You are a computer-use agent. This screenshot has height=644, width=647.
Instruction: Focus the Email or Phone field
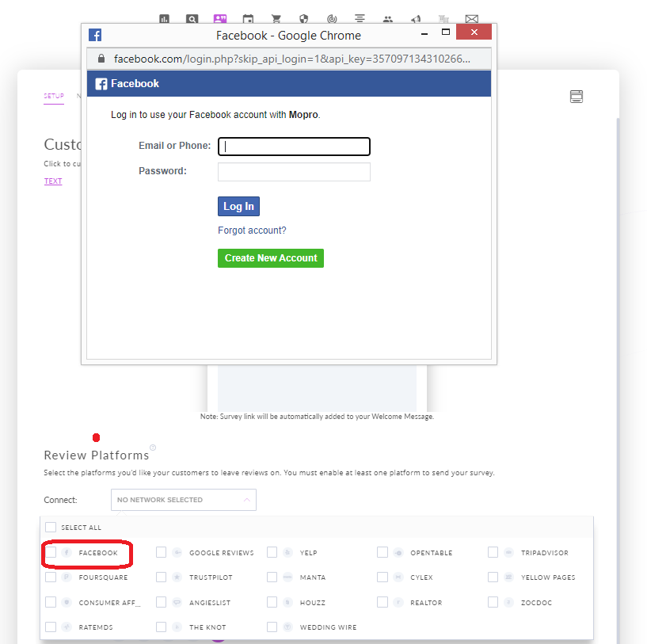(295, 147)
